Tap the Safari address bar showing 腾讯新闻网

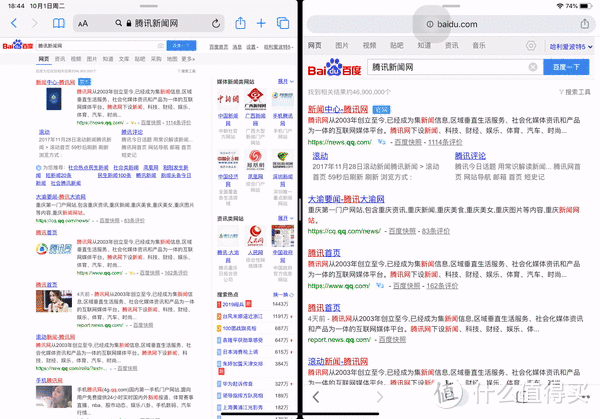click(x=149, y=23)
